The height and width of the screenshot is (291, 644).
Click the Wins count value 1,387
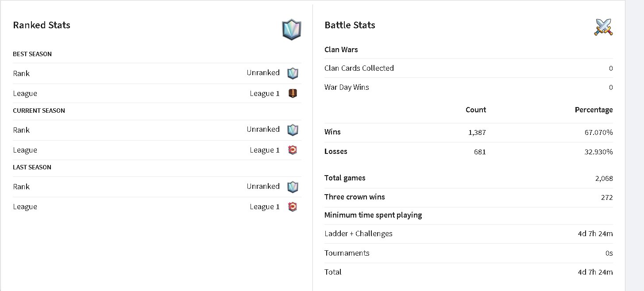(477, 132)
